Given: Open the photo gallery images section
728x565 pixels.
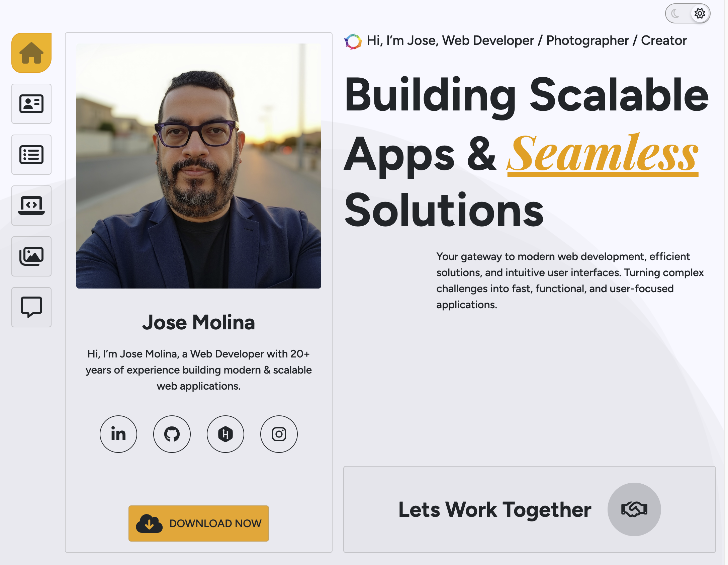Looking at the screenshot, I should click(31, 256).
